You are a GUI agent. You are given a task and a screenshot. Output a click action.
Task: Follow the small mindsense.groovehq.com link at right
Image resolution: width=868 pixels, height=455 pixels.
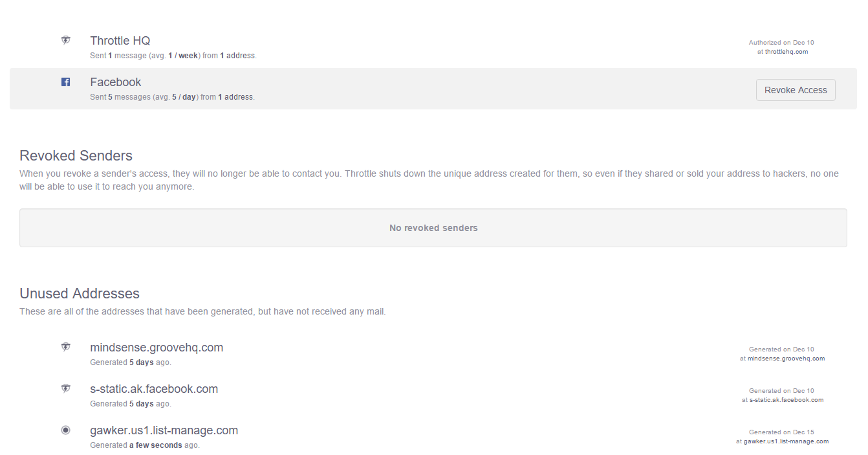pyautogui.click(x=786, y=359)
